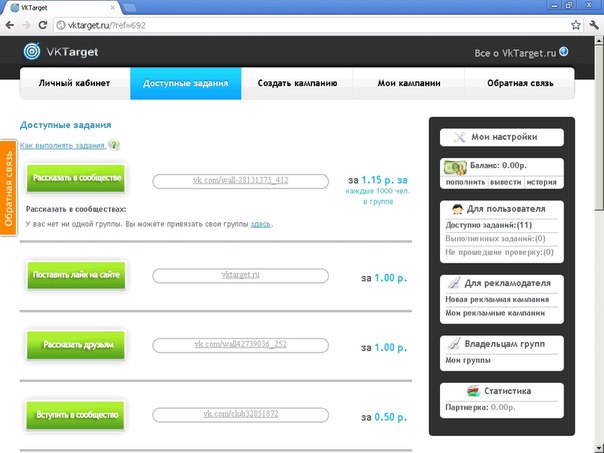Click the tools icon in Мои настройки
Viewport: 604px width, 453px height.
(459, 137)
